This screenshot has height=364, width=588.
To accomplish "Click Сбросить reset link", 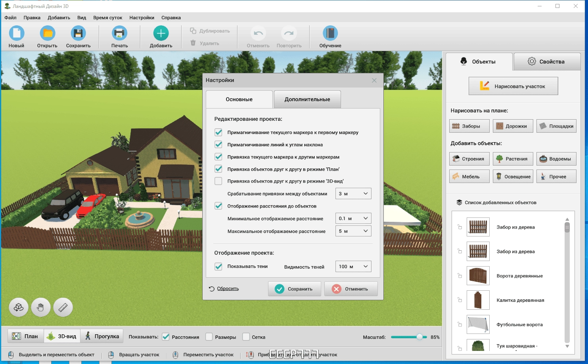I will pos(228,288).
